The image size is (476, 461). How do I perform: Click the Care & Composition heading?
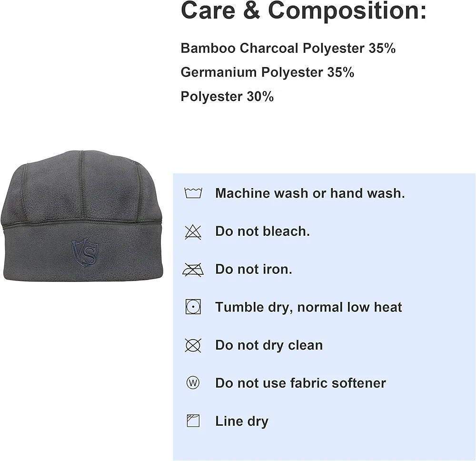(304, 10)
